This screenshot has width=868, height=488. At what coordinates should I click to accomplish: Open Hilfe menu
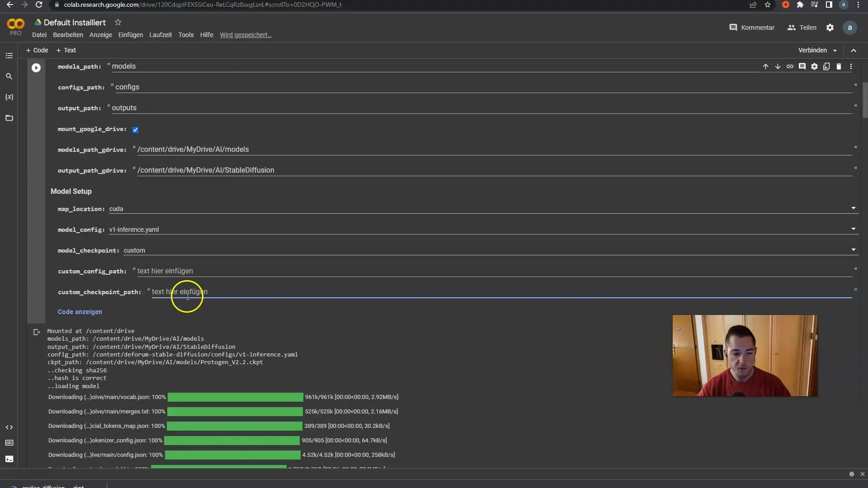point(207,35)
